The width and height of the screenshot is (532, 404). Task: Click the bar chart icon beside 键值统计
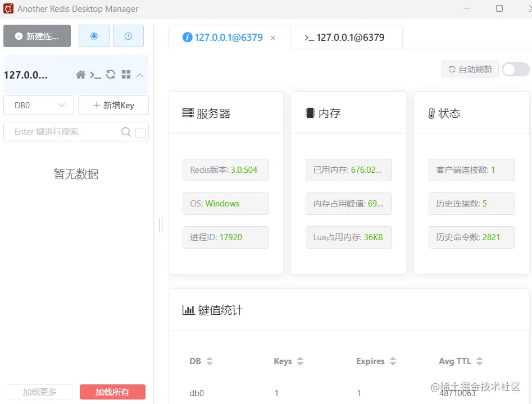[188, 310]
